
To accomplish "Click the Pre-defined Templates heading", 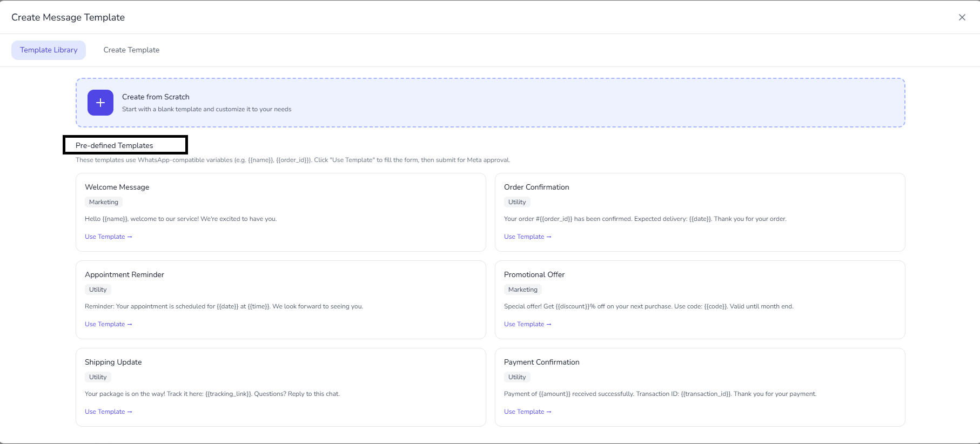I will pos(115,145).
